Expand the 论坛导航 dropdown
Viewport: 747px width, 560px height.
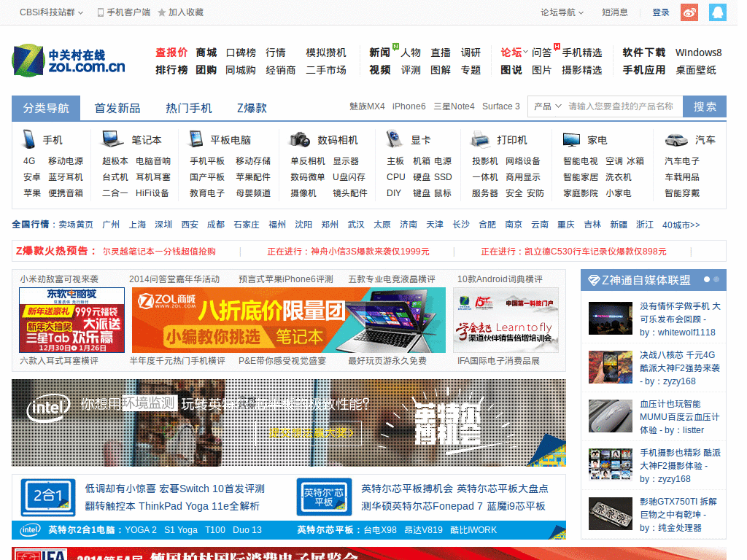pyautogui.click(x=562, y=12)
